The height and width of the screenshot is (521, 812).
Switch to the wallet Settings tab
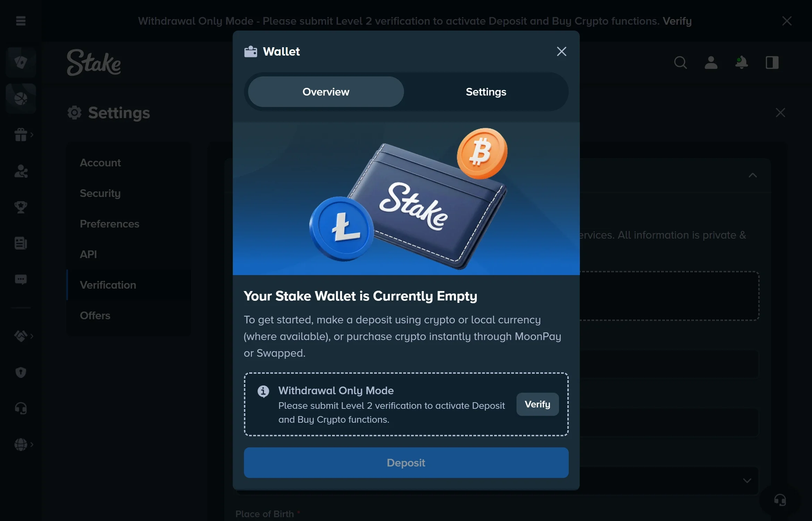486,92
